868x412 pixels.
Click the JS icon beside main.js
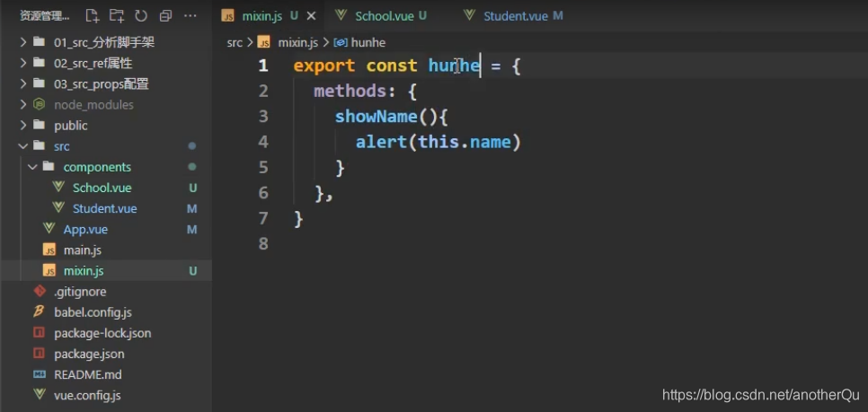tap(49, 250)
